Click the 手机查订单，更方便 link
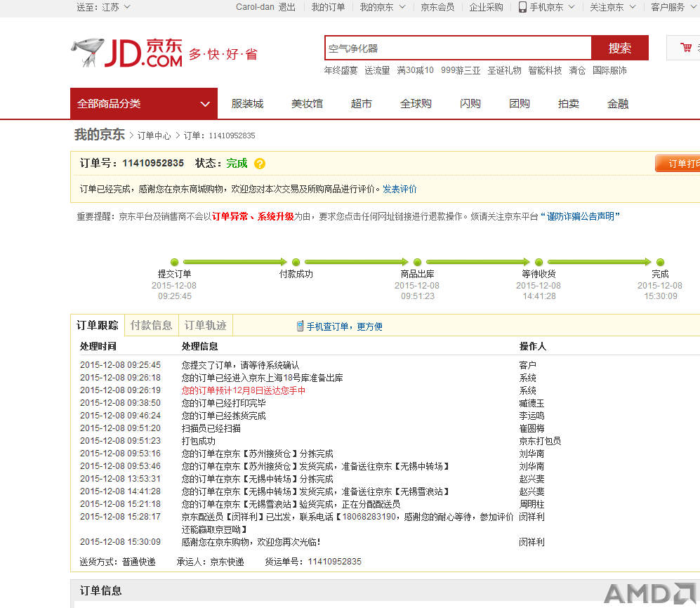 (x=344, y=326)
